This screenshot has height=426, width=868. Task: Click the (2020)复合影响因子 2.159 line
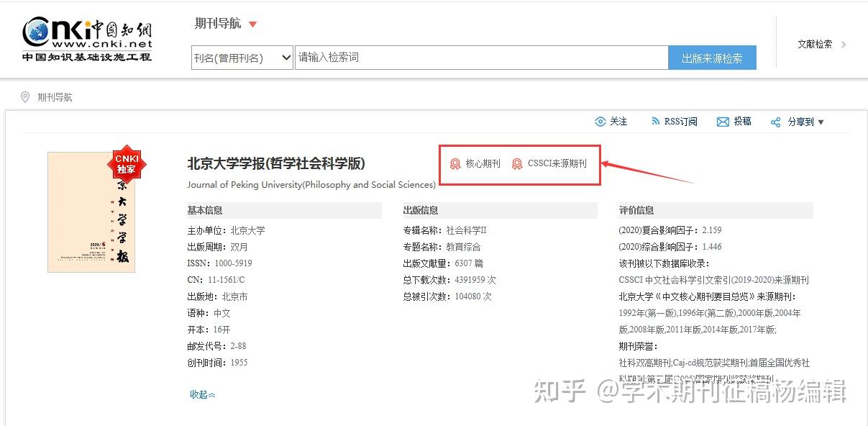(670, 230)
